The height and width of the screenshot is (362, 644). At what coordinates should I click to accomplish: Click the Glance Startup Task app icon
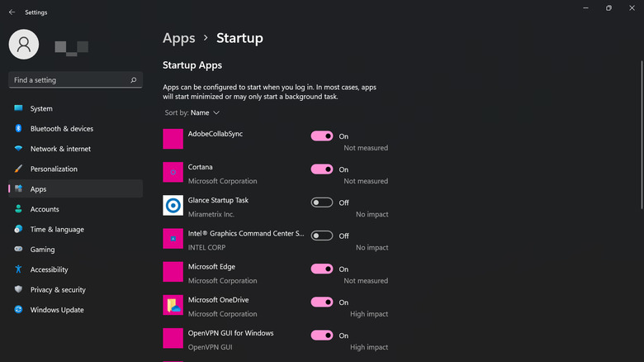pos(173,206)
